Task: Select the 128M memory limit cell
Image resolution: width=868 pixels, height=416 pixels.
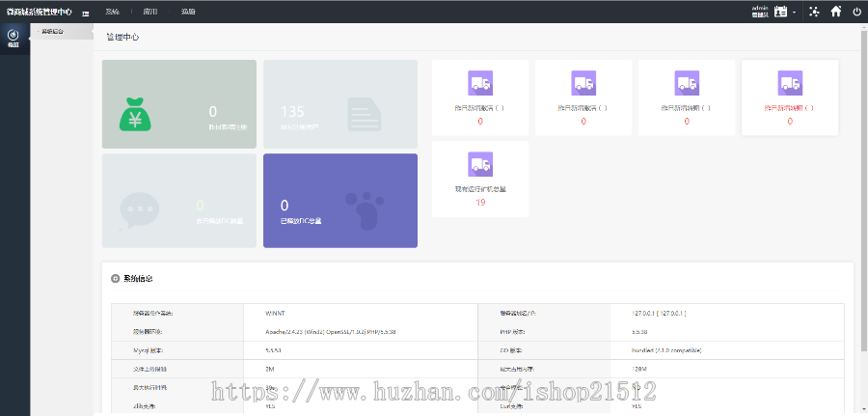Action: (x=727, y=369)
